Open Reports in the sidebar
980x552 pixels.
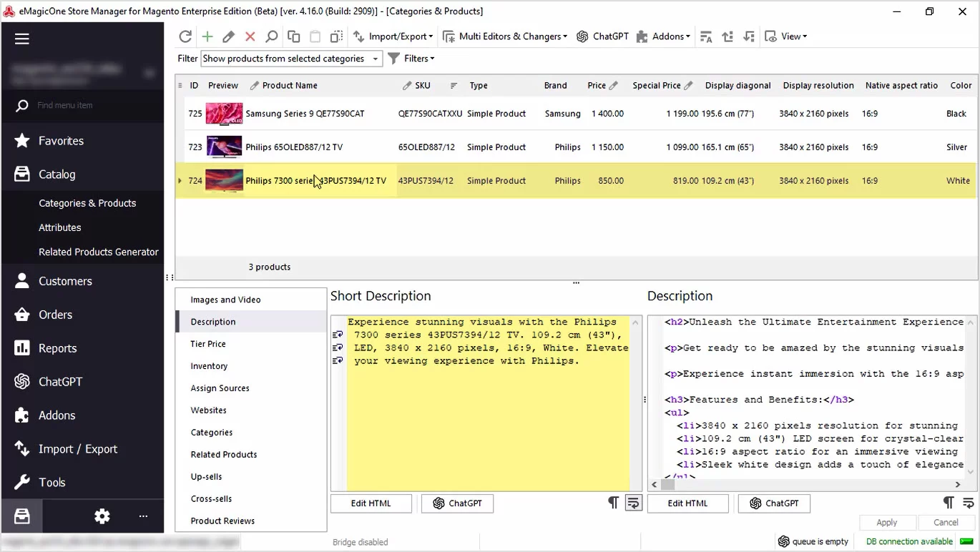click(x=82, y=348)
